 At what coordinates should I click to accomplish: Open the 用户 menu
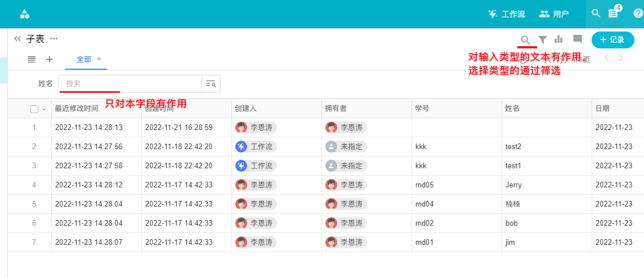coord(553,14)
